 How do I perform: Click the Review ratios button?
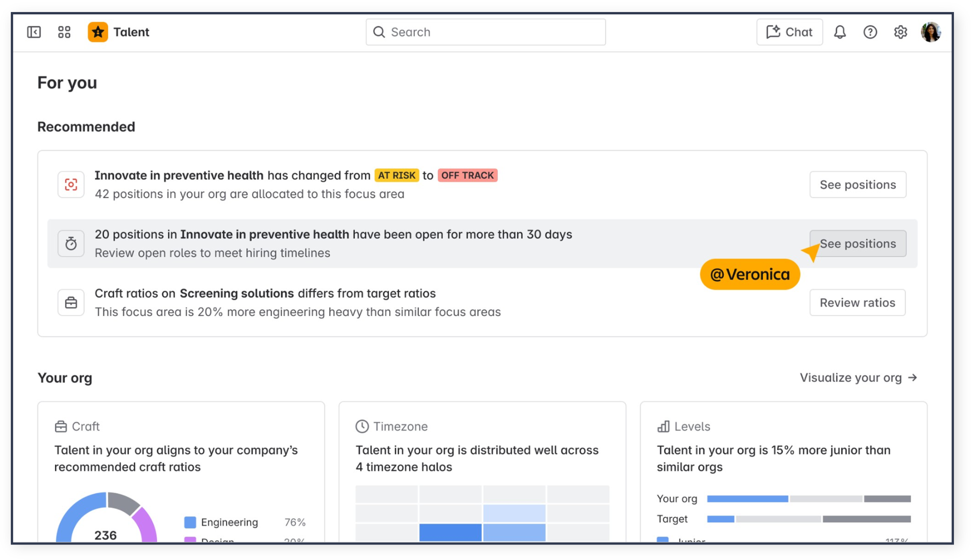pyautogui.click(x=857, y=303)
